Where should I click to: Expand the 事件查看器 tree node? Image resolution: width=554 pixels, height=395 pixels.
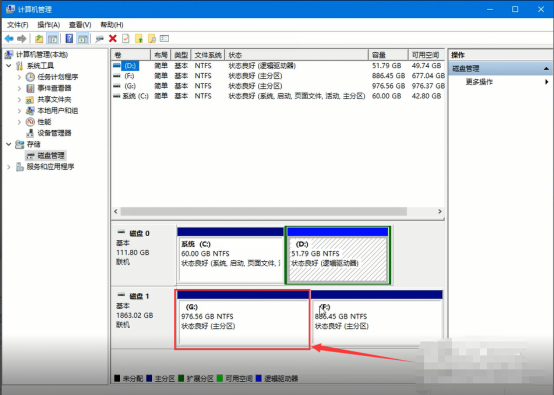point(19,88)
